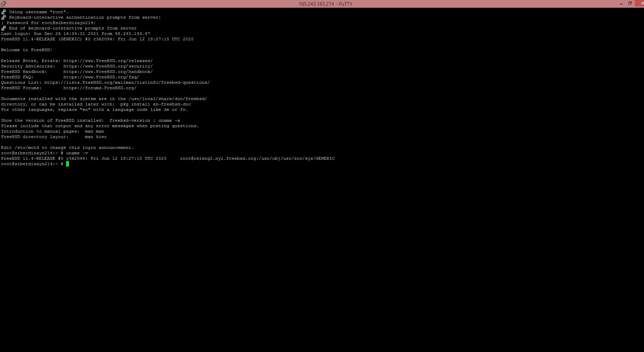
Task: Click the 185.243.183.214 - PuTTY title text
Action: pyautogui.click(x=325, y=4)
